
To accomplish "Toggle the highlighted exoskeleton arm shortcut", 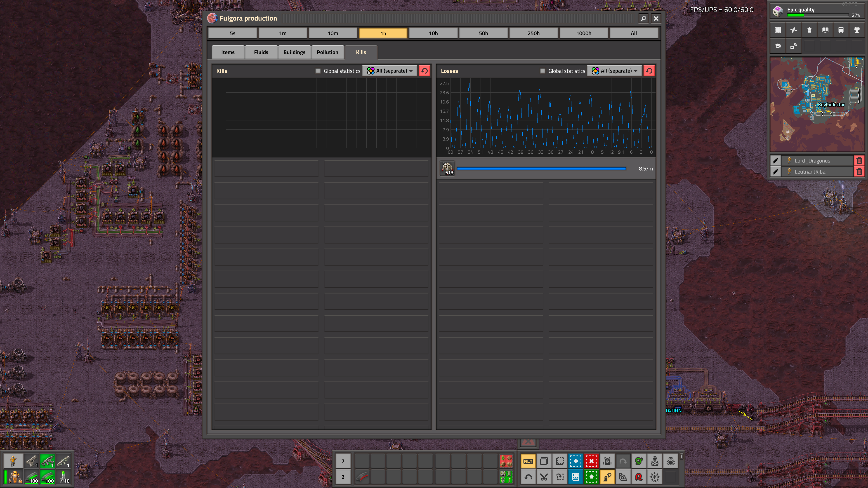I will click(x=607, y=477).
